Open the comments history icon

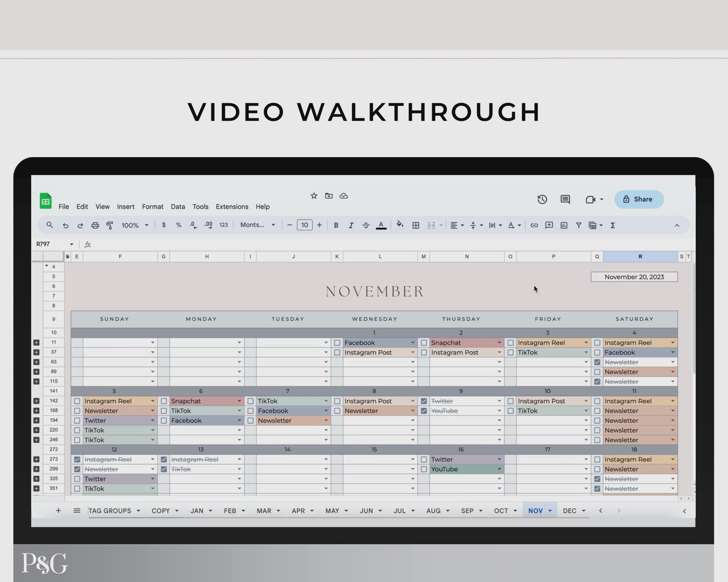pos(565,199)
